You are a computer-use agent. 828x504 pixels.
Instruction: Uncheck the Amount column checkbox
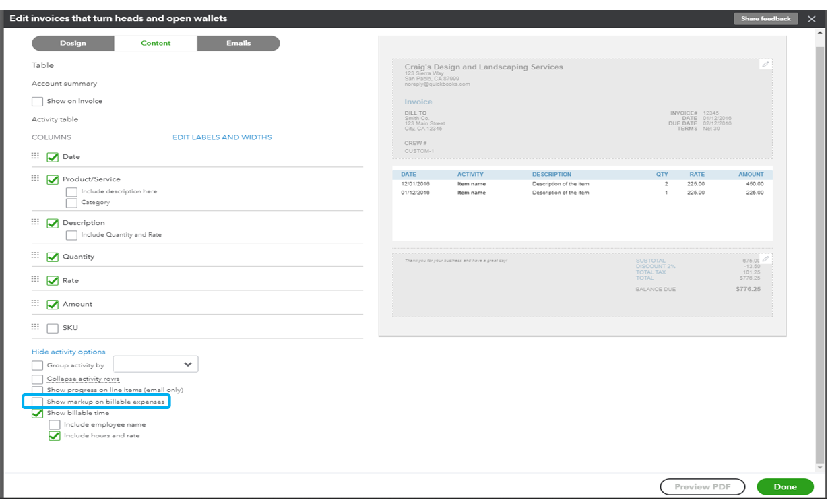pos(53,305)
